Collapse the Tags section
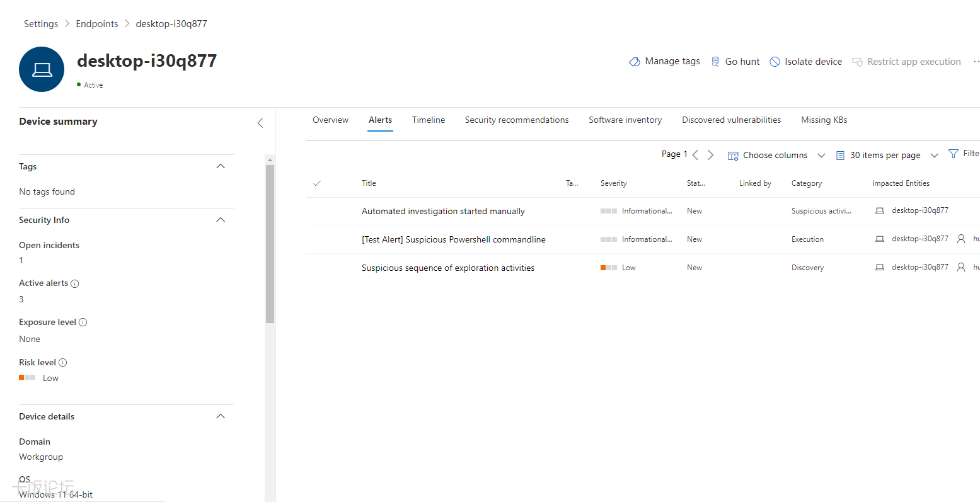Viewport: 980px width, 502px height. 221,166
